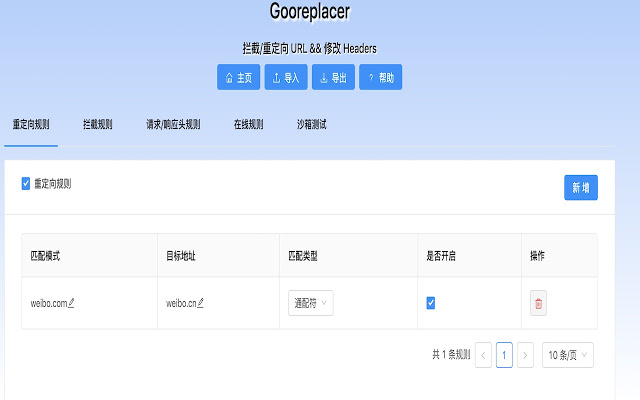
Task: Open the 10 条/页 page size dropdown
Action: click(x=568, y=355)
